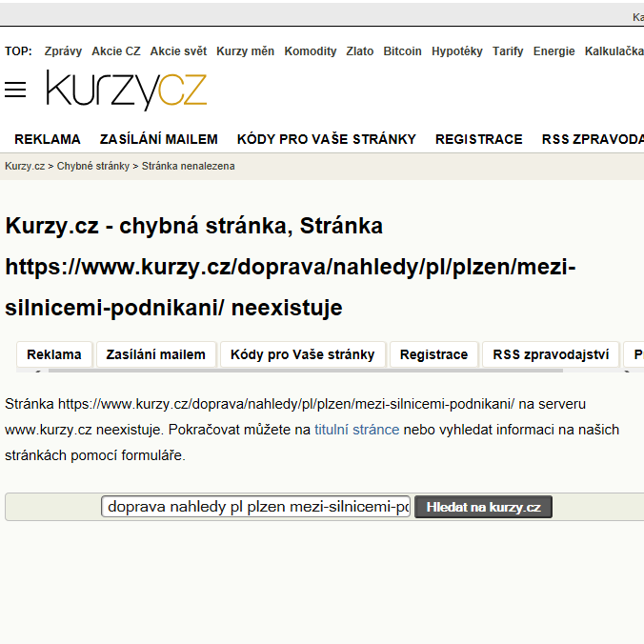This screenshot has width=644, height=644.
Task: Focus the search text field
Action: pos(256,507)
